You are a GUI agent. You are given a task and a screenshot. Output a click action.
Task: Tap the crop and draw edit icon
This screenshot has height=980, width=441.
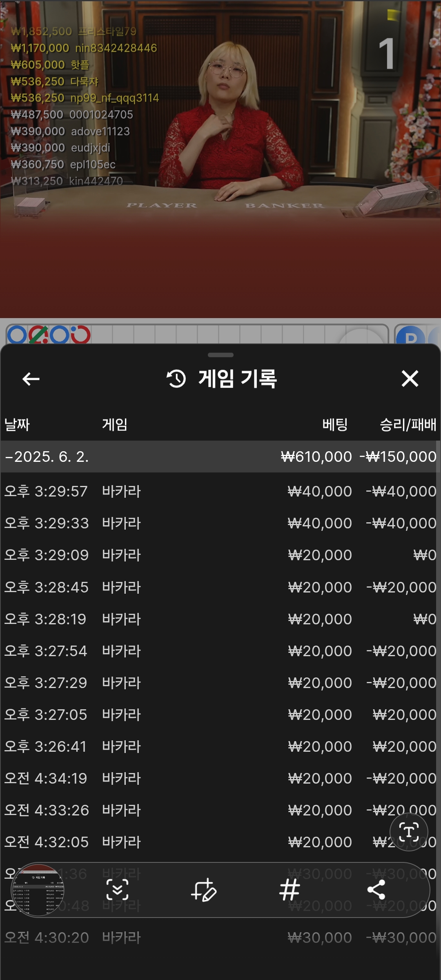(204, 890)
